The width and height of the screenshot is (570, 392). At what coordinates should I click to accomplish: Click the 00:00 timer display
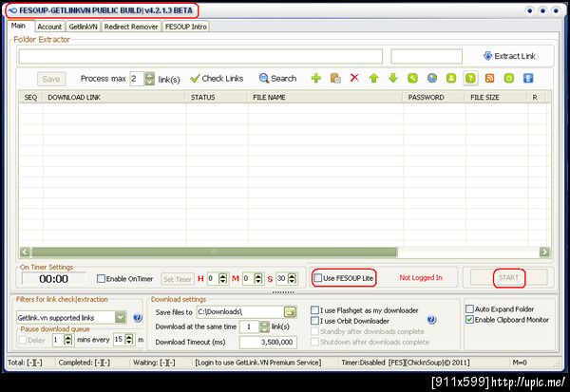(54, 279)
